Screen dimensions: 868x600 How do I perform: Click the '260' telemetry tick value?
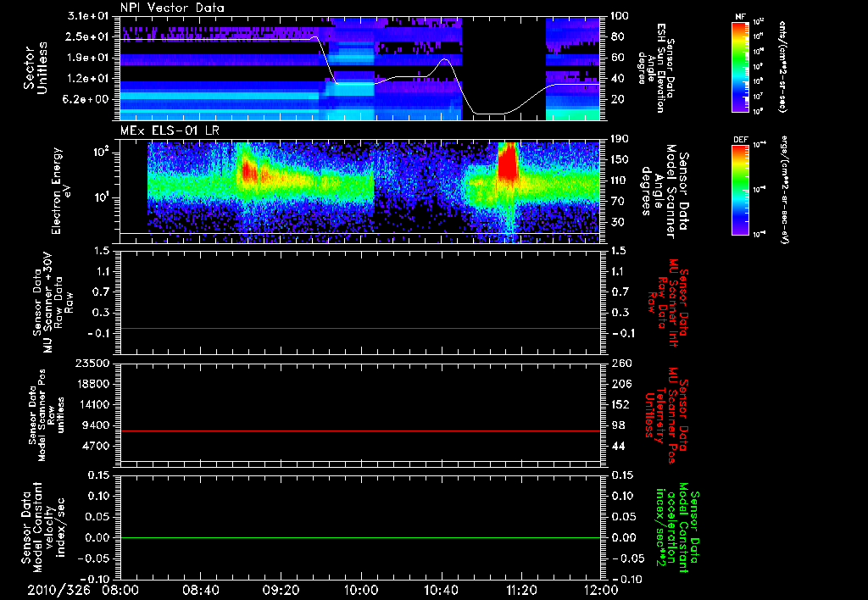click(x=620, y=364)
